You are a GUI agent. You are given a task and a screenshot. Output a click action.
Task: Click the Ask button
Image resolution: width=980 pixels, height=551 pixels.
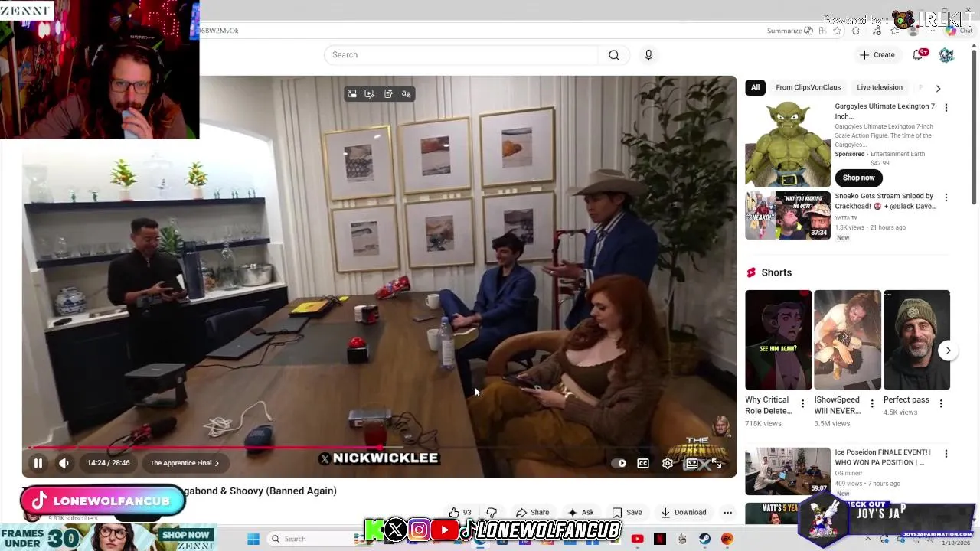point(580,512)
